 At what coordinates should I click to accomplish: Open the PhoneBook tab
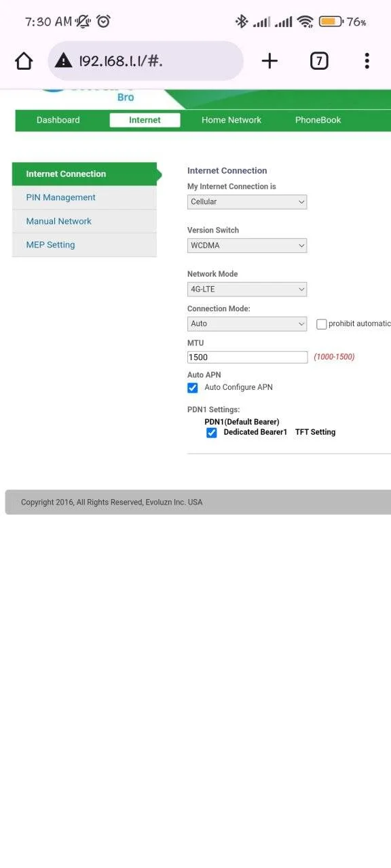coord(318,120)
